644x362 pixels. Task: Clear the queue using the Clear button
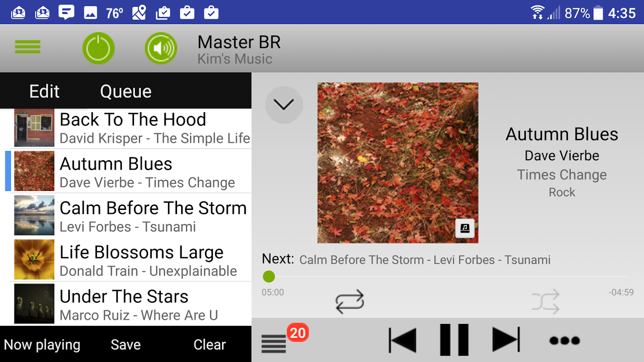pyautogui.click(x=210, y=345)
